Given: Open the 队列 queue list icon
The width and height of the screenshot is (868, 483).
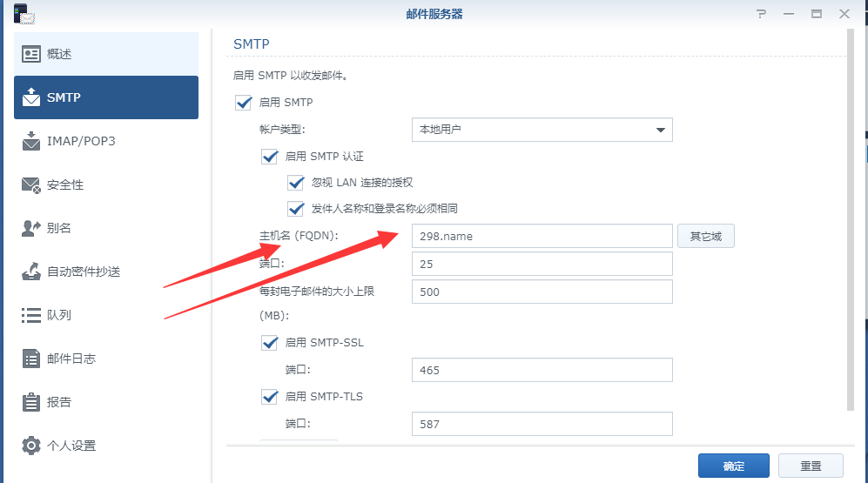Looking at the screenshot, I should coord(31,315).
